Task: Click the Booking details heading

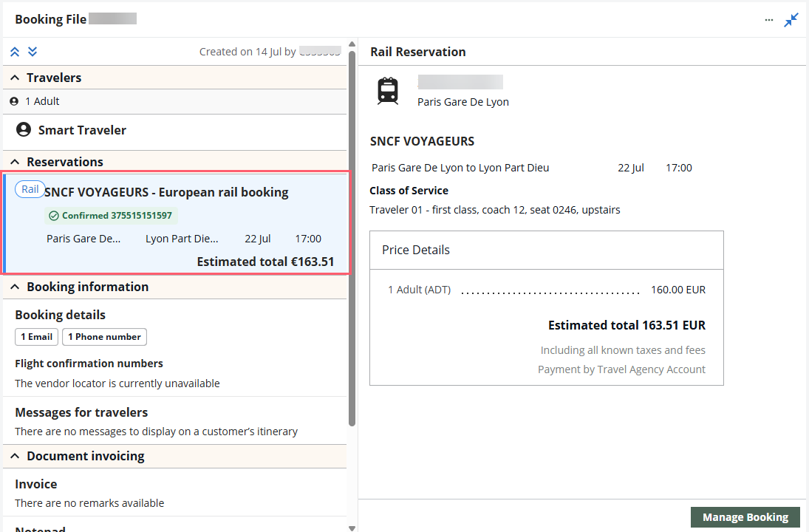Action: (x=60, y=315)
